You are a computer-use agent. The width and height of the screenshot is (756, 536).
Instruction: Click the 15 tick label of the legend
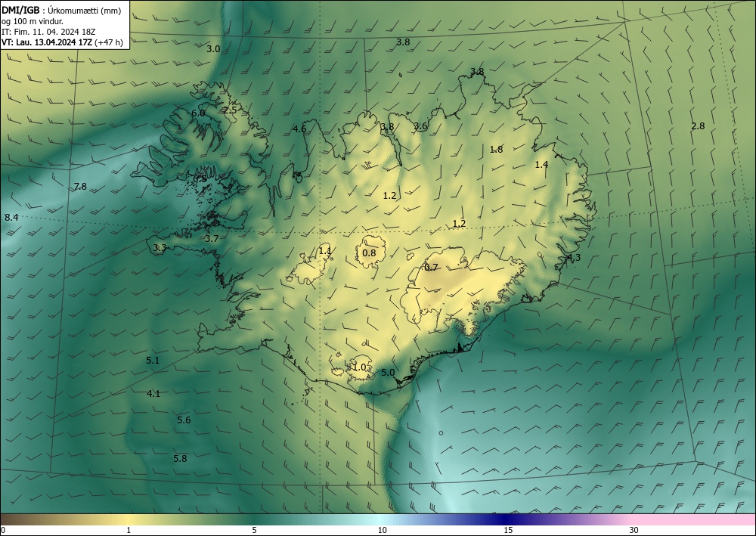[508, 531]
